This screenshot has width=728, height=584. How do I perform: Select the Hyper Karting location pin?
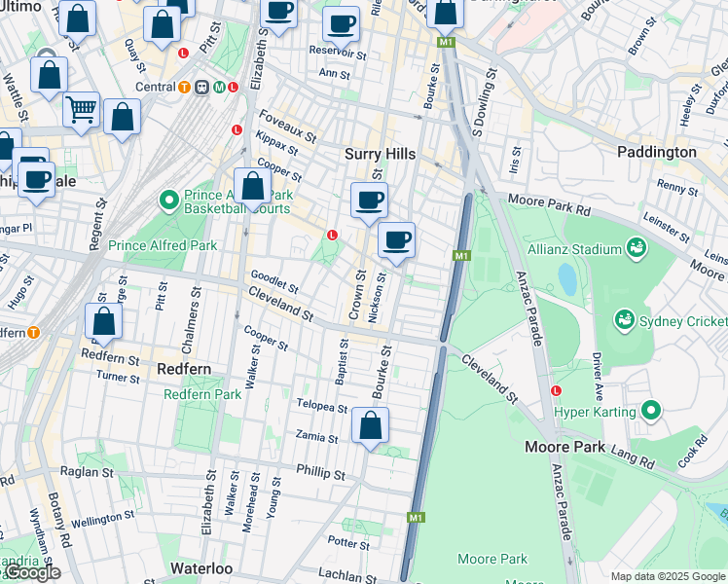pos(652,412)
